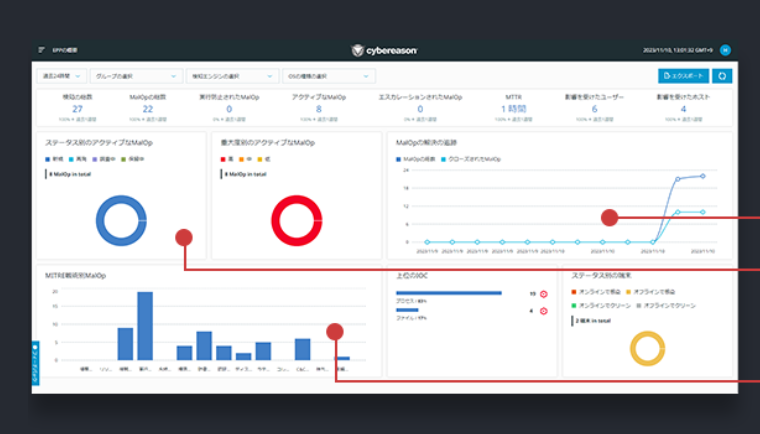Click the red callout marker on the line chart

pyautogui.click(x=609, y=217)
